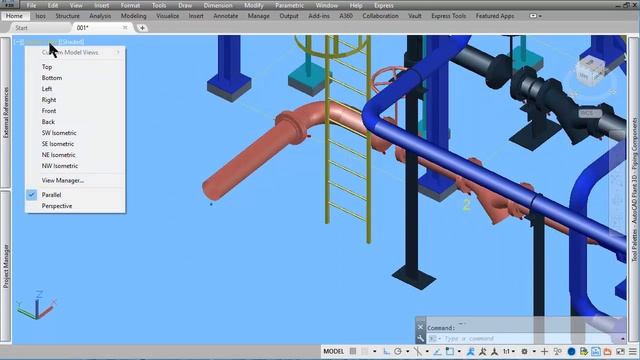Click the isolate objects icon beside the plus
Image resolution: width=640 pixels, height=360 pixels.
(557, 351)
